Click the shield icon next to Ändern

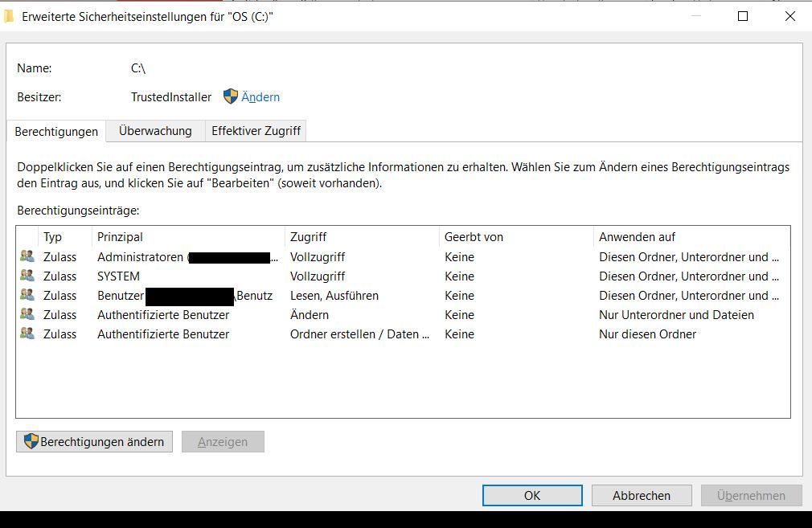(x=231, y=96)
